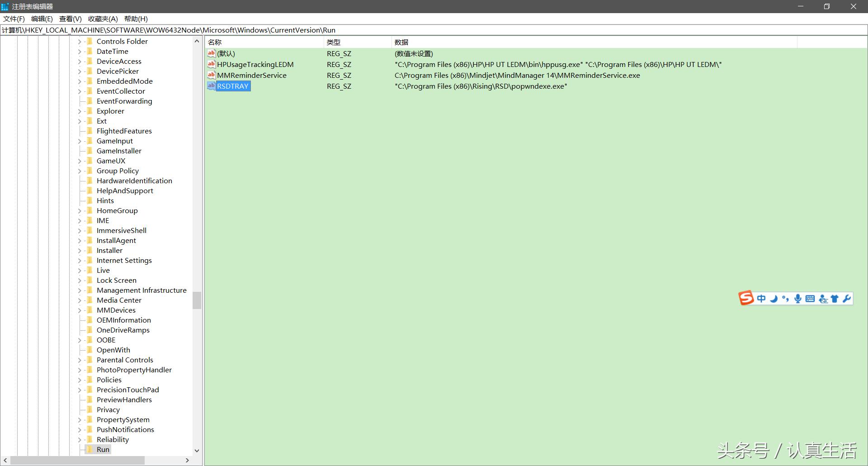The width and height of the screenshot is (868, 466).
Task: Toggle Sogou Chinese/English mode with 中 button
Action: (761, 299)
